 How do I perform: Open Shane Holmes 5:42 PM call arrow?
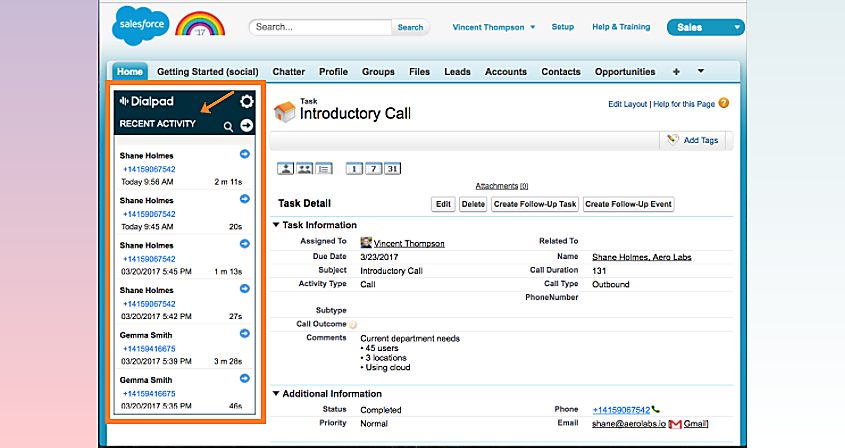[245, 288]
